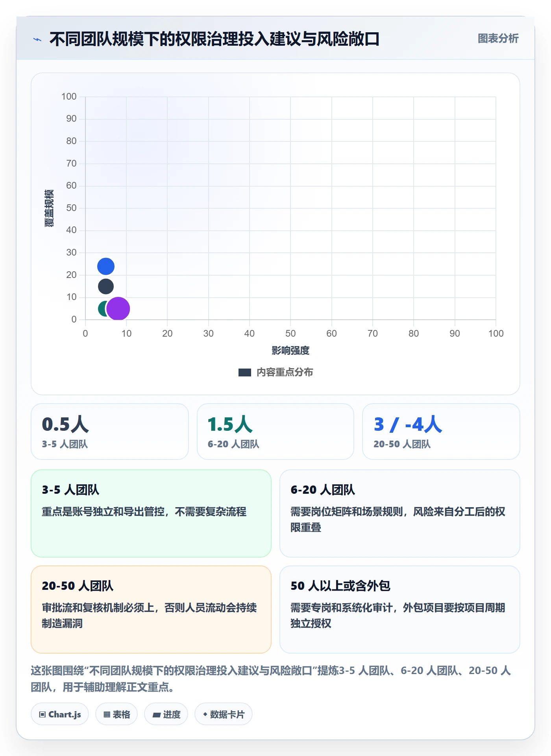This screenshot has height=756, width=551.
Task: Click the text 需要岗位矩阵和场景规则
Action: tap(347, 512)
